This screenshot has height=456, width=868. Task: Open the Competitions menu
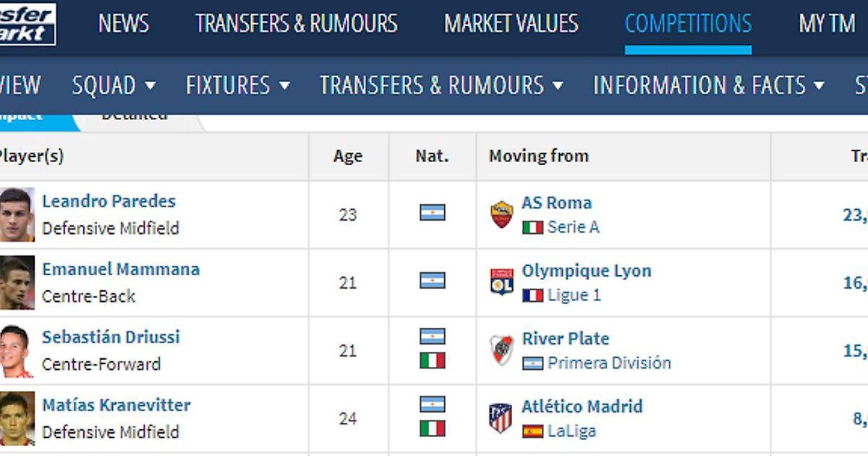[688, 24]
